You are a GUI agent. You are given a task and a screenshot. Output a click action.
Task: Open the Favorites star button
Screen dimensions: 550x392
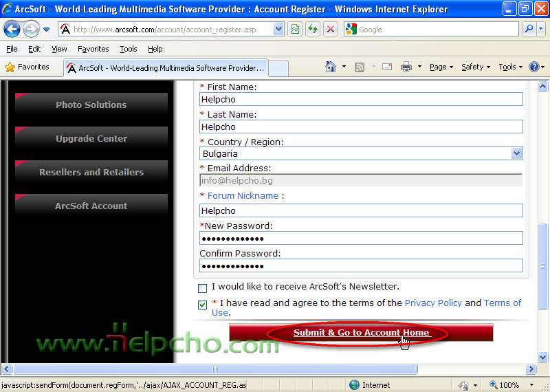(27, 67)
